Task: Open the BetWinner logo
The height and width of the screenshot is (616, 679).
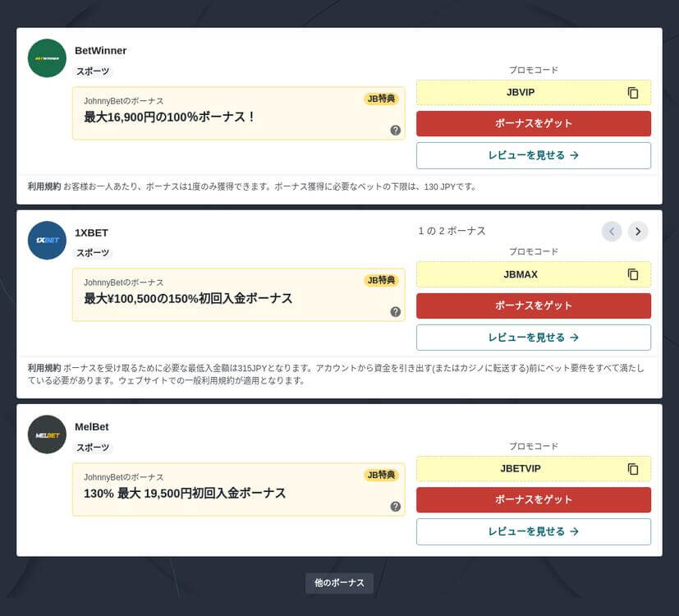Action: pyautogui.click(x=47, y=58)
